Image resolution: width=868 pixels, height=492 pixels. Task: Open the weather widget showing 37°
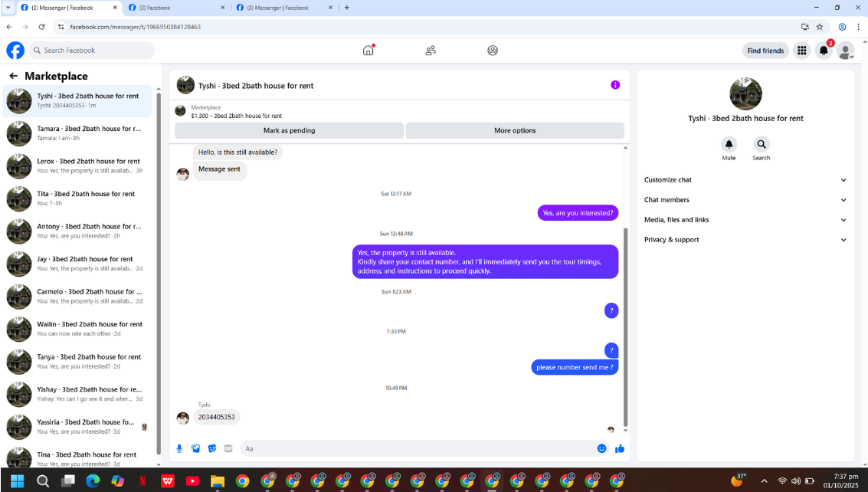(739, 480)
